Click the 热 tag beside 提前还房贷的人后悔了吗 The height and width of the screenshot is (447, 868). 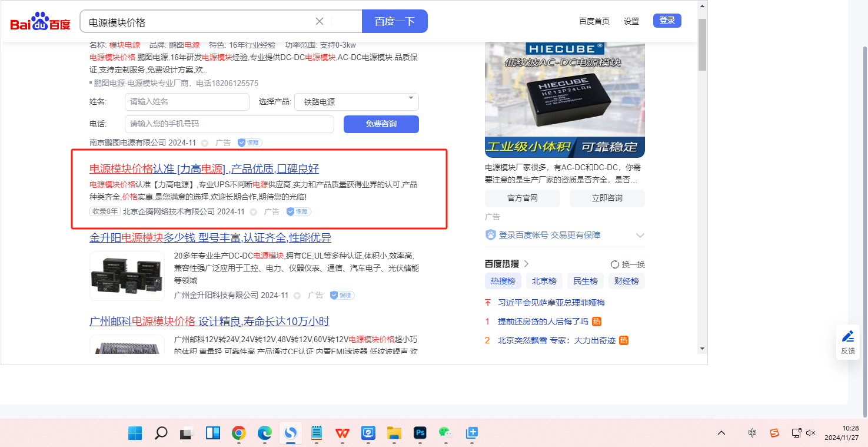[596, 322]
